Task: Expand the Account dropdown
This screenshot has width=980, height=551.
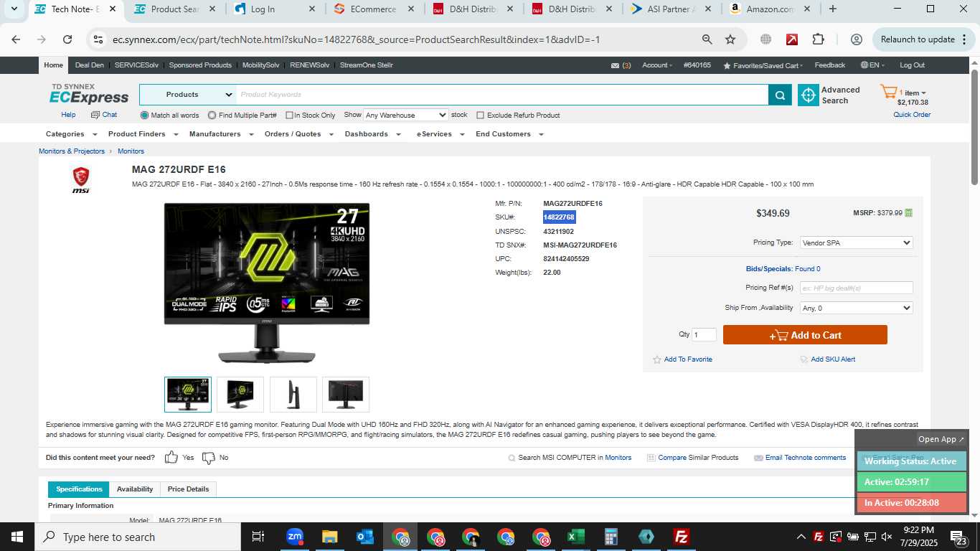Action: pyautogui.click(x=657, y=65)
